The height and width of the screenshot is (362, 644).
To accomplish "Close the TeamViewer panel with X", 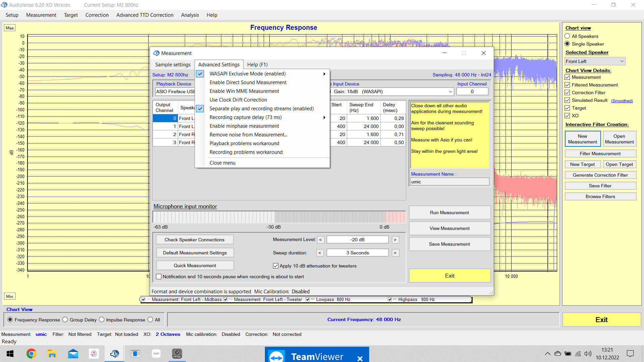I will pyautogui.click(x=360, y=358).
